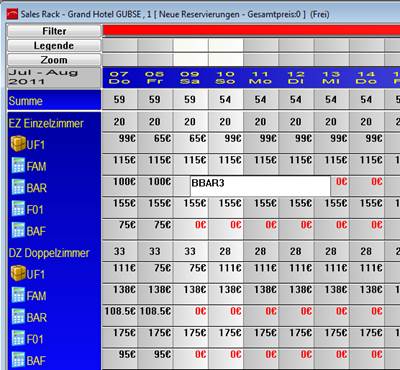Image resolution: width=400 pixels, height=370 pixels.
Task: Click the Sales Rack application icon in title bar
Action: (13, 14)
